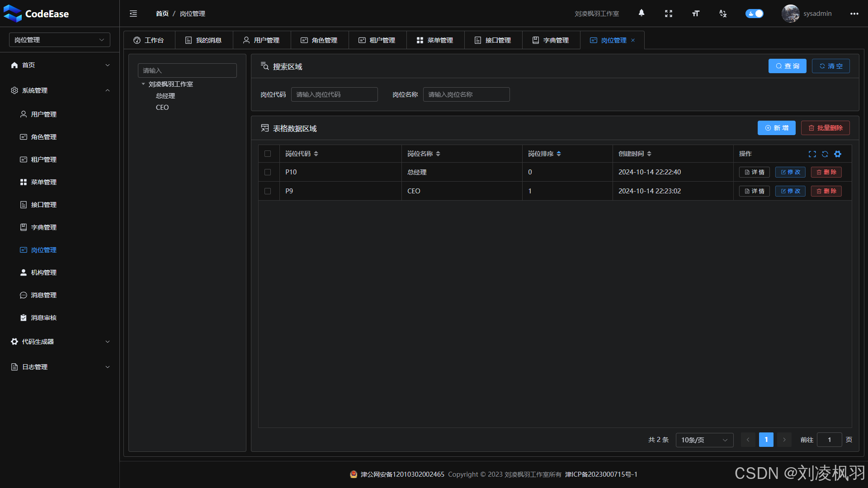The width and height of the screenshot is (868, 488).
Task: Tick the select-all header checkbox
Action: (268, 154)
